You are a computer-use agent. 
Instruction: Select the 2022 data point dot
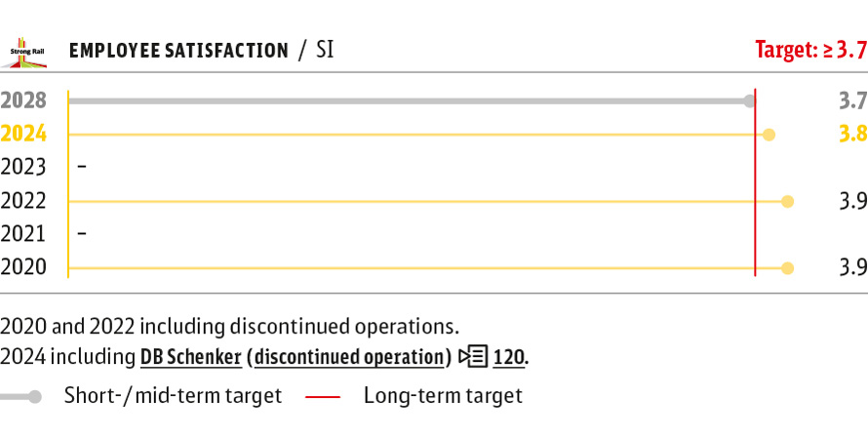(x=787, y=201)
